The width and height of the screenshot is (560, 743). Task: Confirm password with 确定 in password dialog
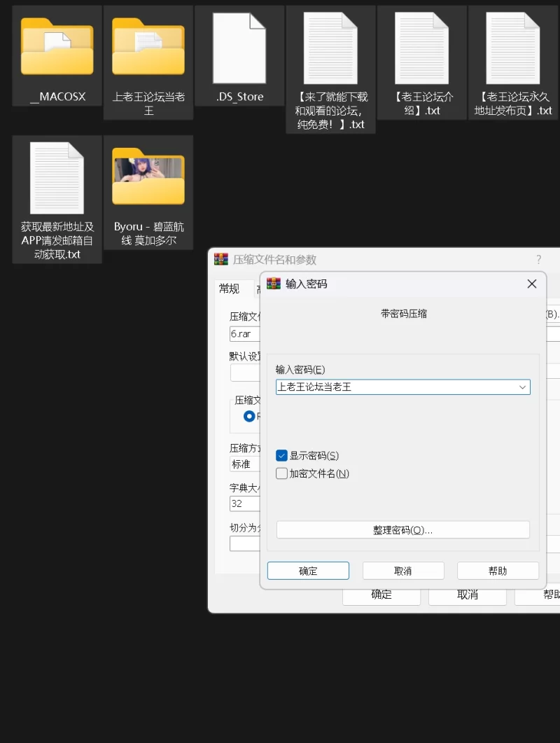tap(308, 571)
